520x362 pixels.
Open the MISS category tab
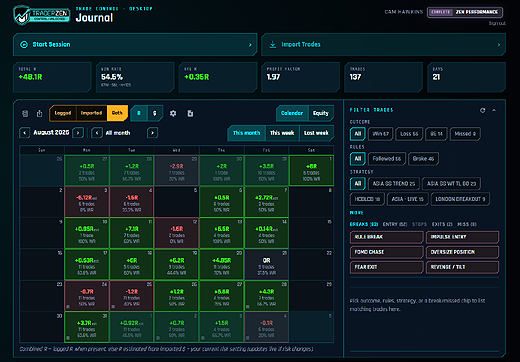point(467,224)
